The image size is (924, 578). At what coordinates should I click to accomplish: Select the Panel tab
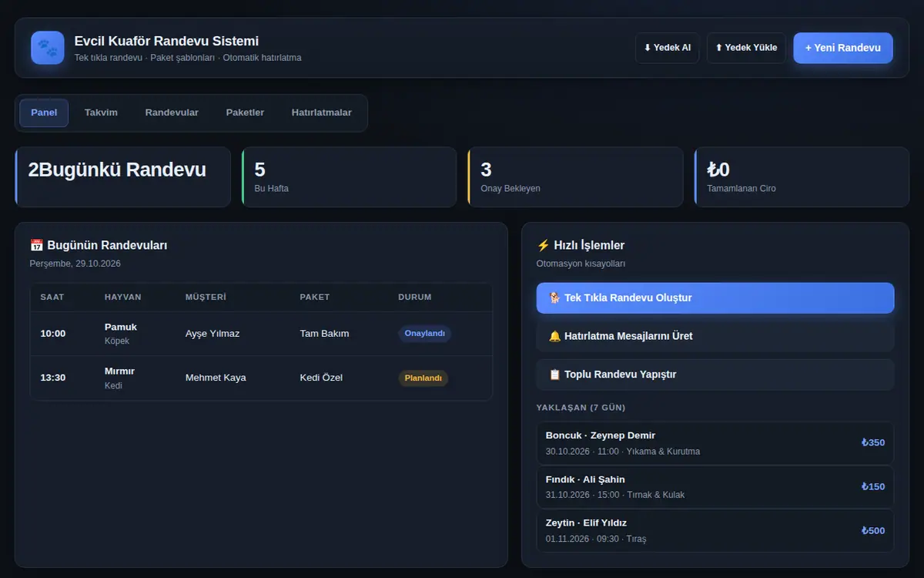44,113
